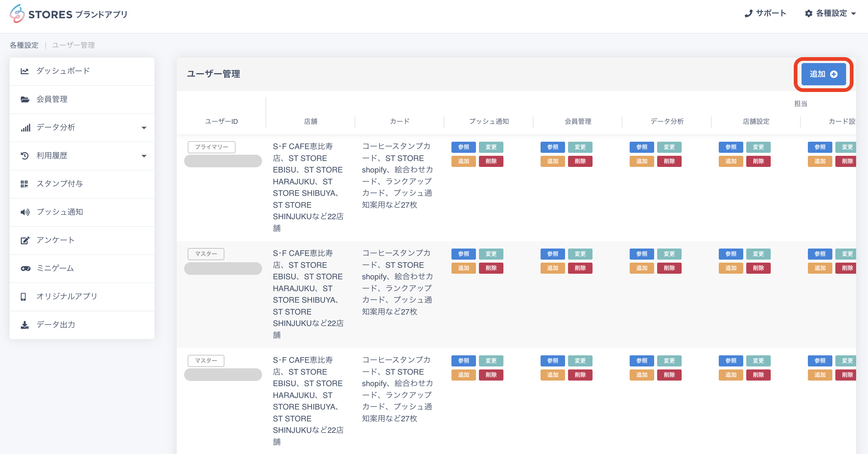Click 削除 under 会員管理 for primary user
The height and width of the screenshot is (454, 868).
580,161
